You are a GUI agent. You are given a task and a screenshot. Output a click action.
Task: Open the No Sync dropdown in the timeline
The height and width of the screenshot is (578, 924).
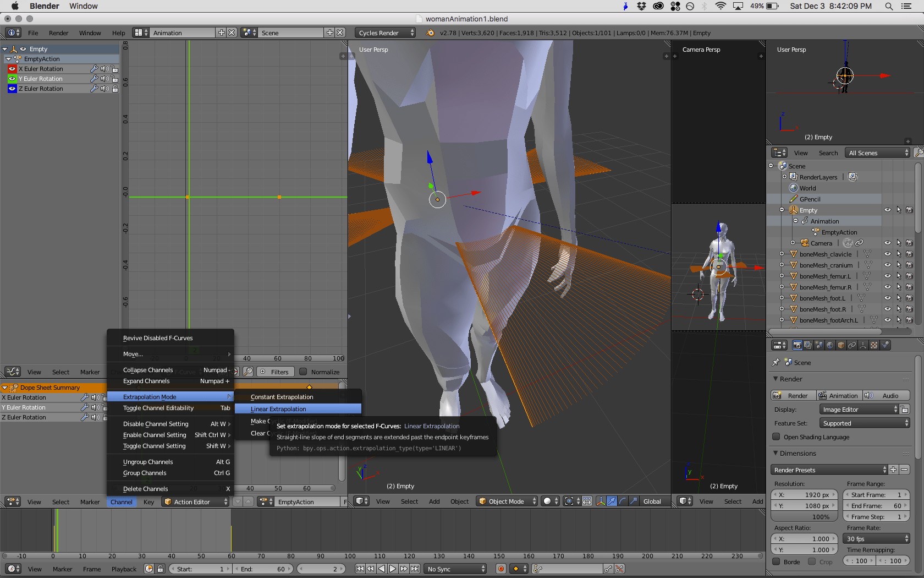455,569
